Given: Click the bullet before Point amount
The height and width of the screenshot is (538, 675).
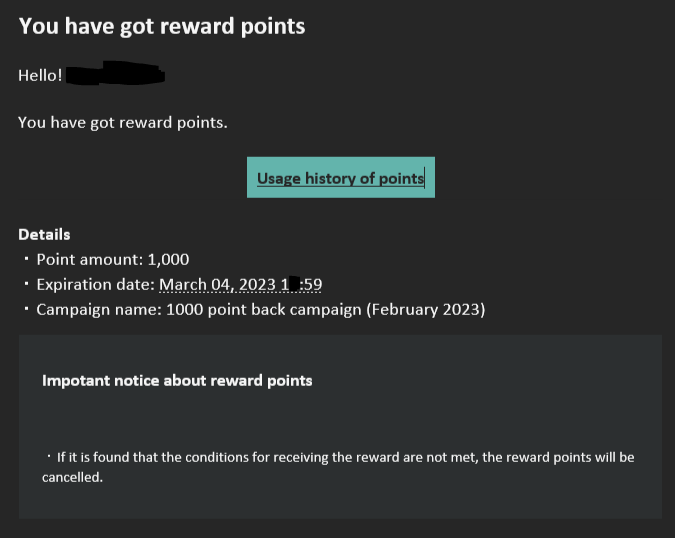Looking at the screenshot, I should click(26, 259).
